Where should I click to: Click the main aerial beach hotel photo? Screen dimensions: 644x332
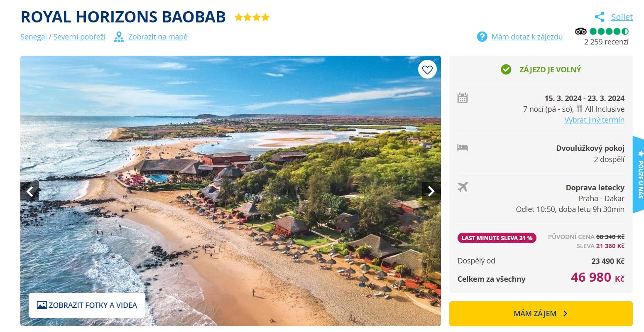(230, 191)
